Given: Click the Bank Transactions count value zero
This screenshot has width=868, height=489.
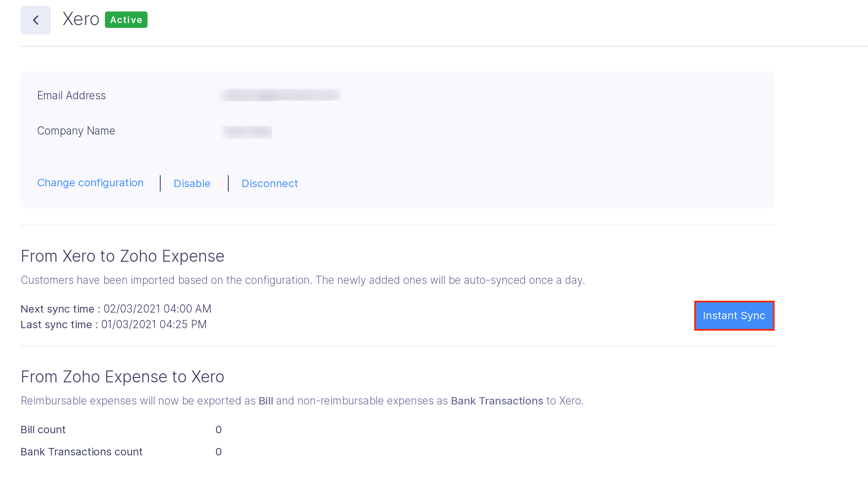Looking at the screenshot, I should click(218, 452).
